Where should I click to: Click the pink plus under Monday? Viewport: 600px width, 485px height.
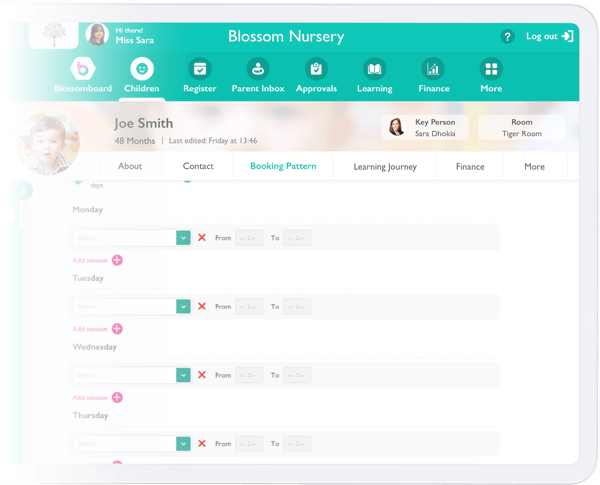click(117, 260)
